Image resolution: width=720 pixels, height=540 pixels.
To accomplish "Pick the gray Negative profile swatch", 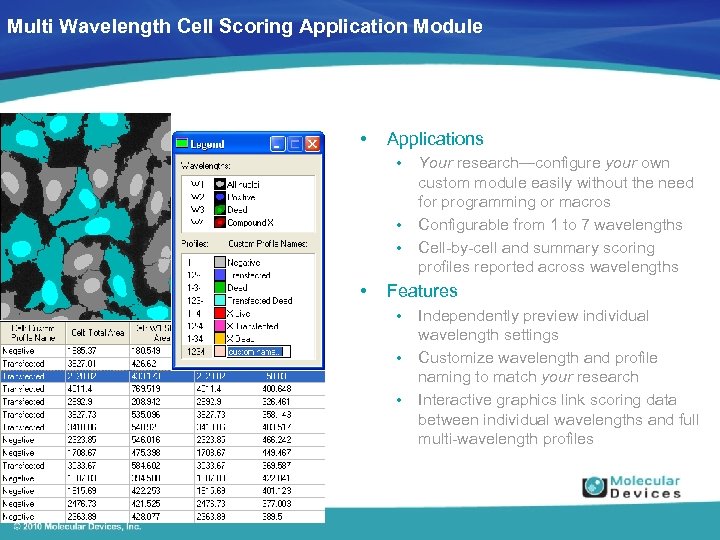I will pyautogui.click(x=220, y=262).
